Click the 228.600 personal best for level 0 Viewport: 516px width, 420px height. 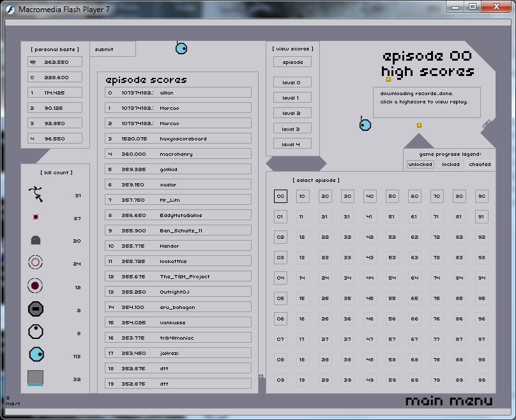[x=55, y=77]
